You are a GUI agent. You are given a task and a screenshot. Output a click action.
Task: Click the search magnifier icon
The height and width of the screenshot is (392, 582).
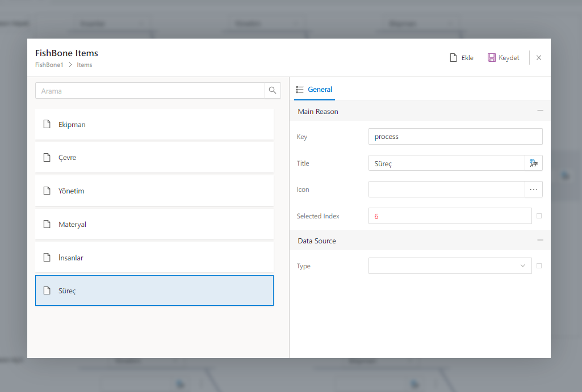point(273,91)
